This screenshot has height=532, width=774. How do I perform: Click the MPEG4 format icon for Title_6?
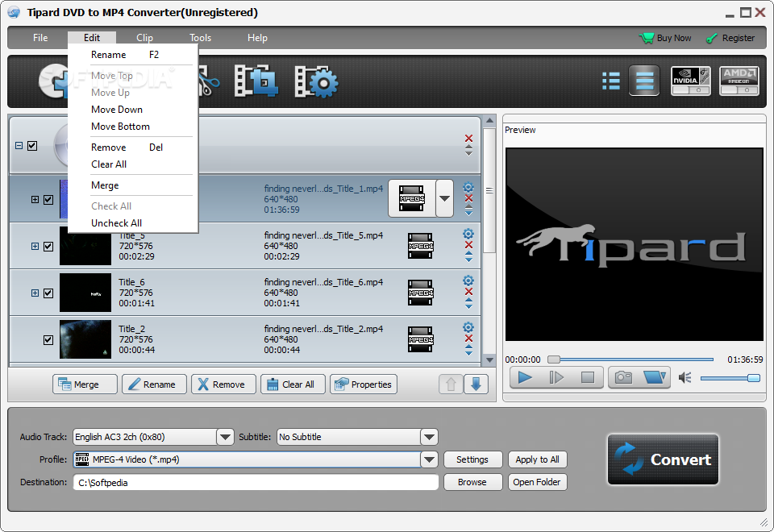click(x=421, y=293)
